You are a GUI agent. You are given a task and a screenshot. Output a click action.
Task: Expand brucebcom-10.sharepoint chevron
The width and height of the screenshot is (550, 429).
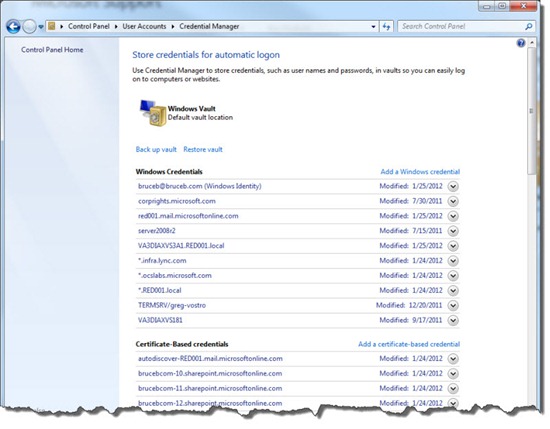[x=453, y=374]
